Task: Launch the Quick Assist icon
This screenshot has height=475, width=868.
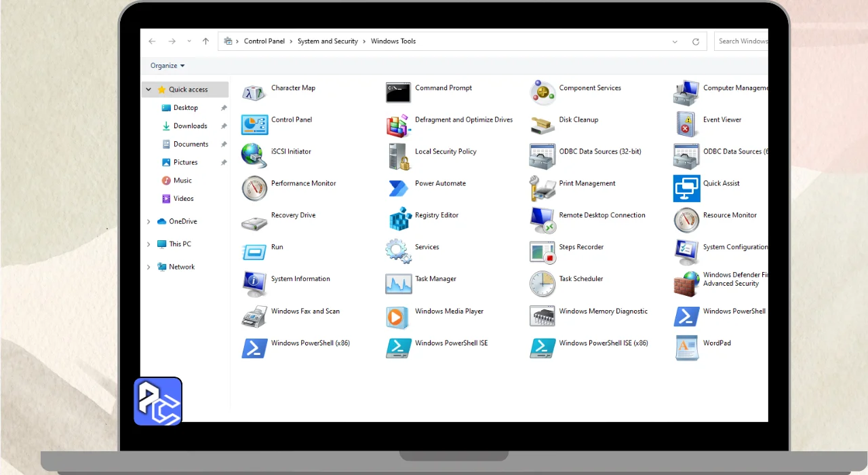Action: pyautogui.click(x=686, y=188)
